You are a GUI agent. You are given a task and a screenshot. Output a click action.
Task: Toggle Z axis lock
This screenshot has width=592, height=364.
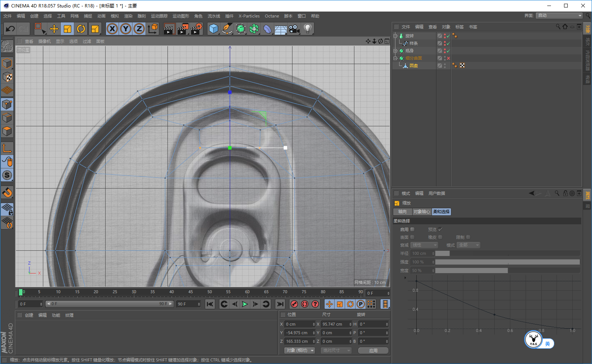coord(139,29)
